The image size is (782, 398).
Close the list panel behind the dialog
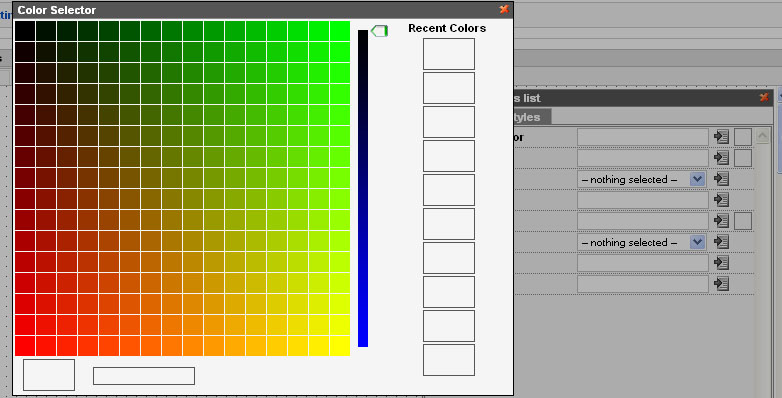(764, 97)
